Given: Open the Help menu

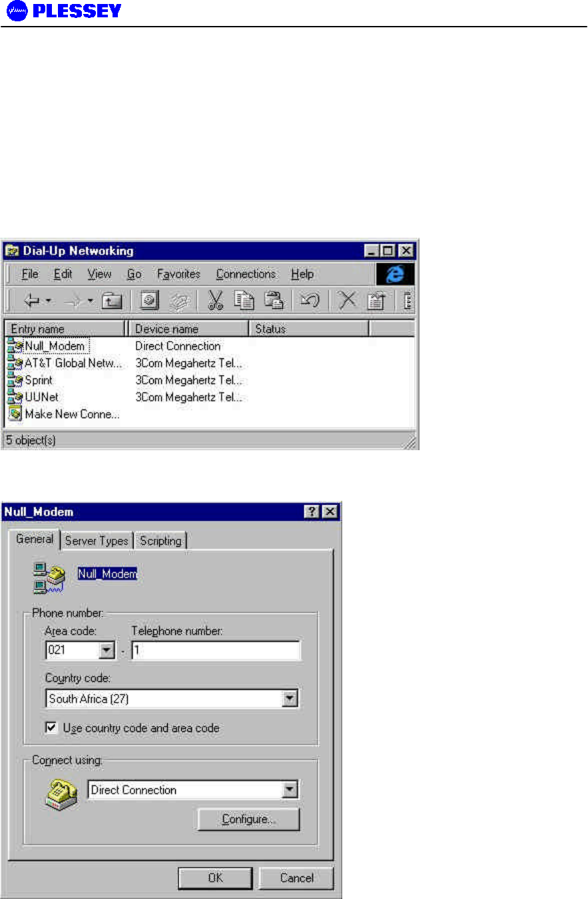Looking at the screenshot, I should click(302, 274).
